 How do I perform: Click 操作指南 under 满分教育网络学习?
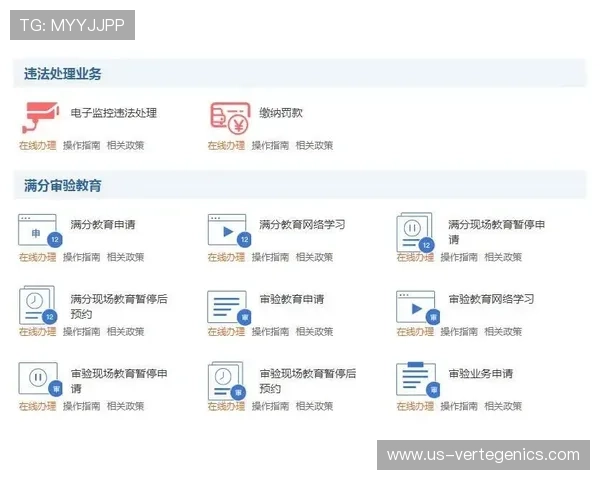[x=270, y=257]
